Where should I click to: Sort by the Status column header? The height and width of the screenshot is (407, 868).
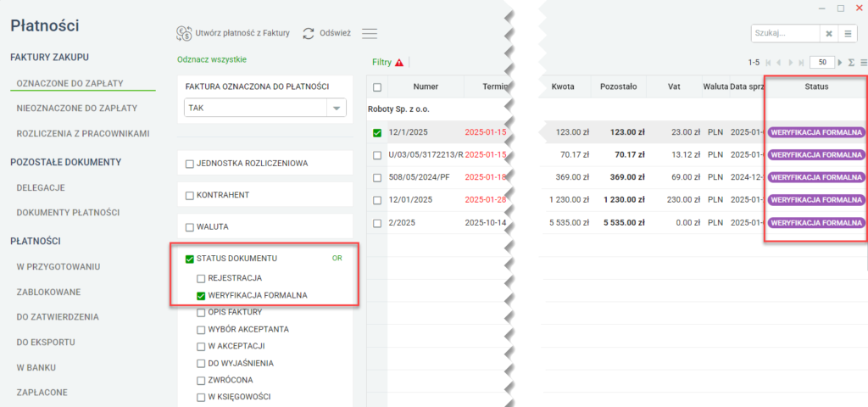(x=816, y=87)
